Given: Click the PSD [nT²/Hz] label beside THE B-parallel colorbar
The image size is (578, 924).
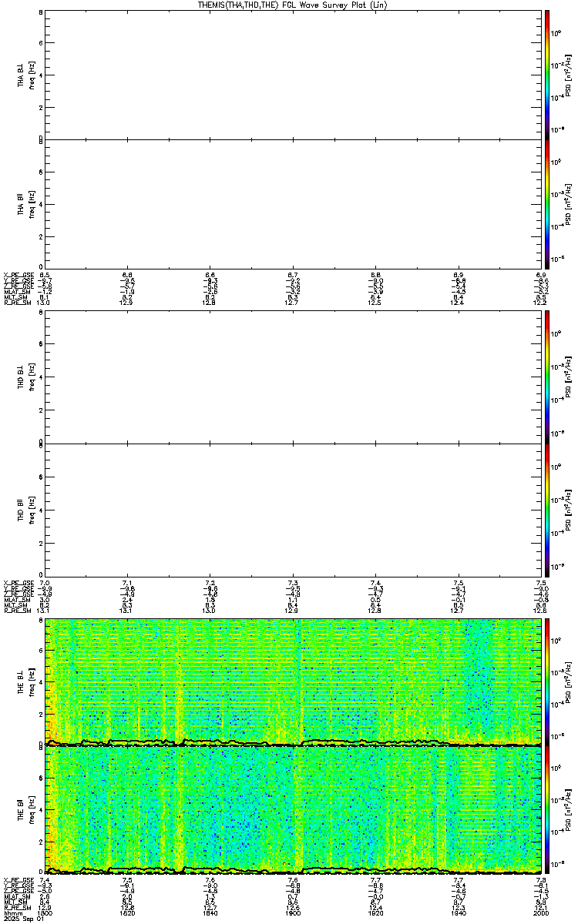Looking at the screenshot, I should click(568, 809).
